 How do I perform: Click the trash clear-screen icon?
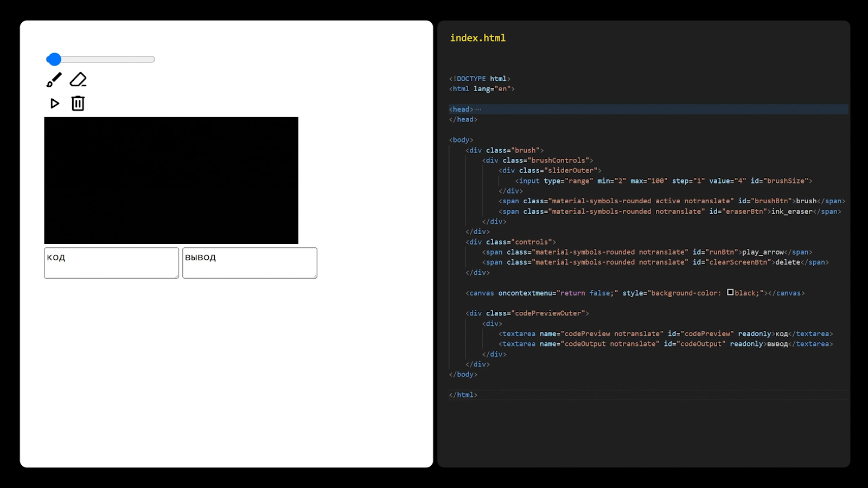coord(78,103)
